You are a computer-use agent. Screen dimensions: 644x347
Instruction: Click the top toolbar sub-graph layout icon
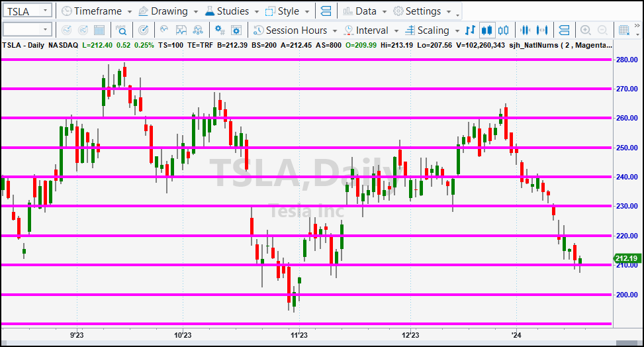[x=326, y=11]
